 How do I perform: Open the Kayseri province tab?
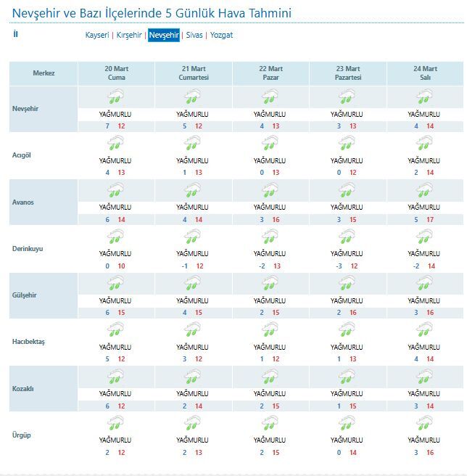(97, 35)
